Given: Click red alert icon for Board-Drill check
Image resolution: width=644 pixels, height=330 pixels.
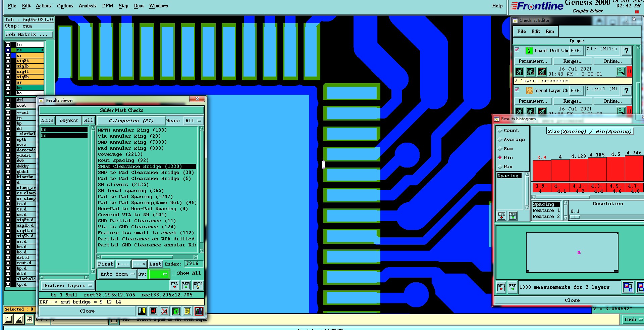Looking at the screenshot, I should (630, 72).
